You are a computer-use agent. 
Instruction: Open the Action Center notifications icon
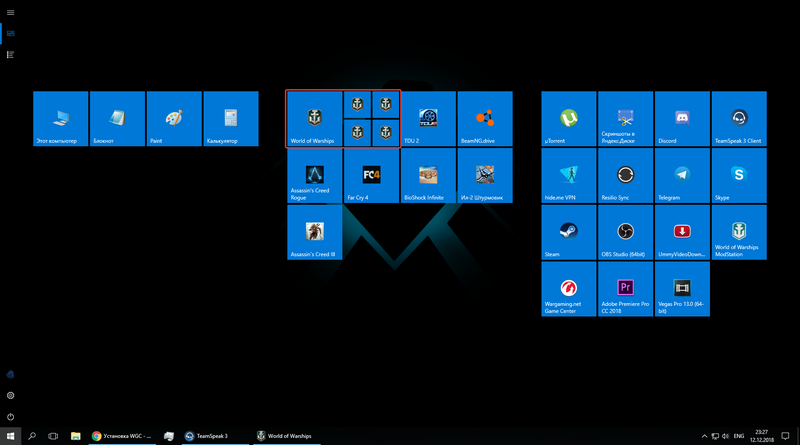coord(786,436)
